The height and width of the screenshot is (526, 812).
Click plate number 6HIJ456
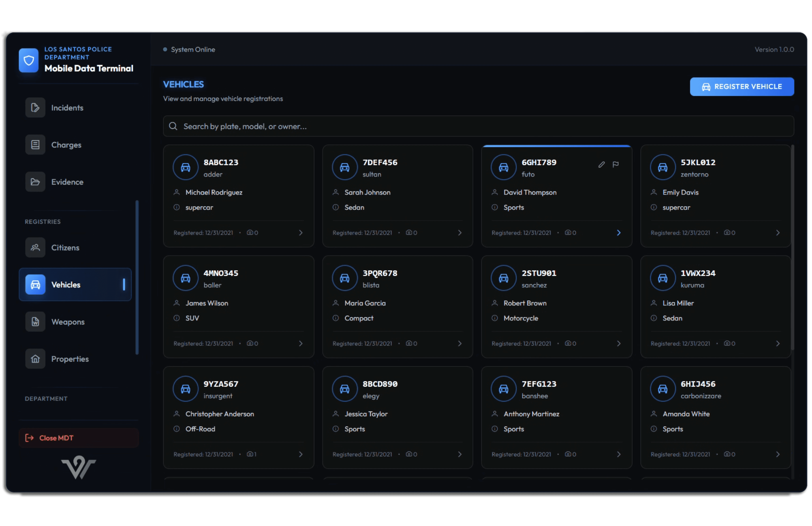tap(698, 384)
